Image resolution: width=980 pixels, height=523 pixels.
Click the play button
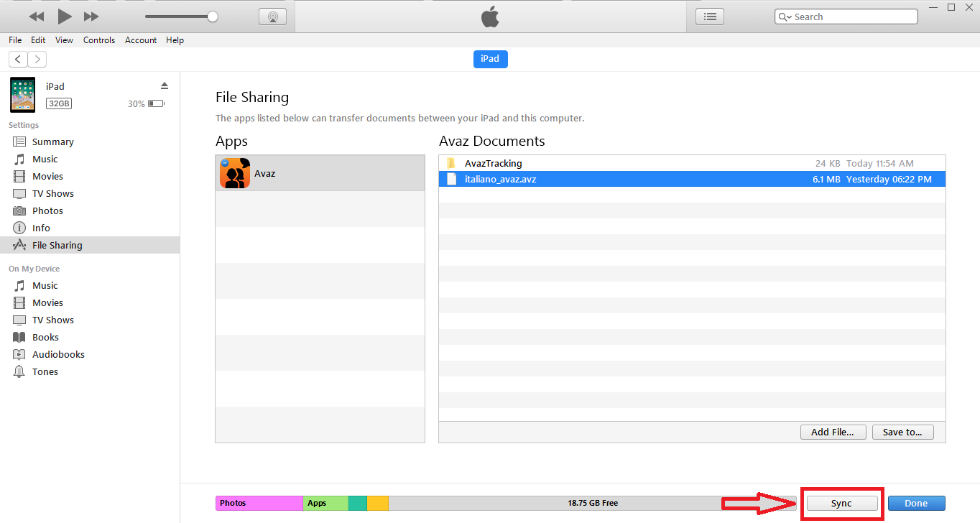coord(65,16)
